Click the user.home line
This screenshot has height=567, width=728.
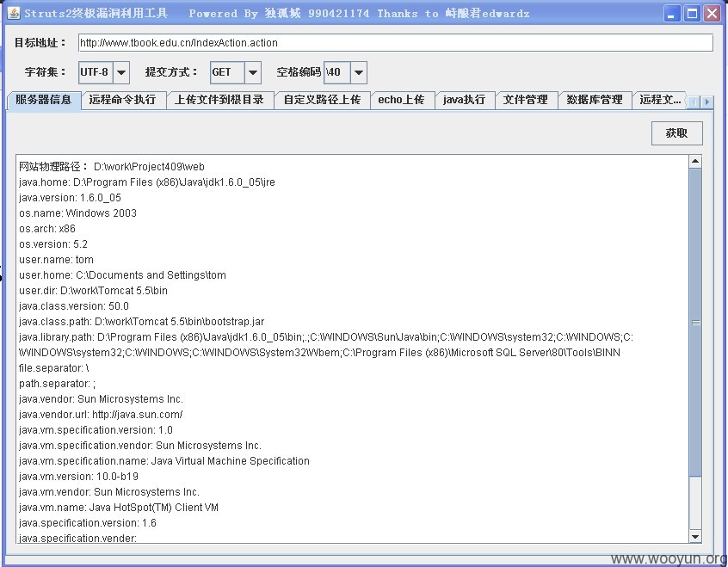(122, 275)
